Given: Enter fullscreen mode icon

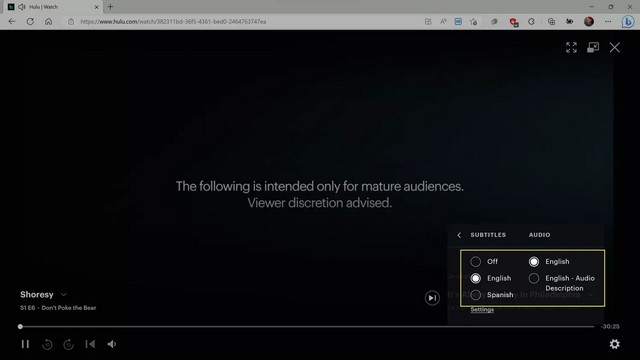Looking at the screenshot, I should point(571,47).
